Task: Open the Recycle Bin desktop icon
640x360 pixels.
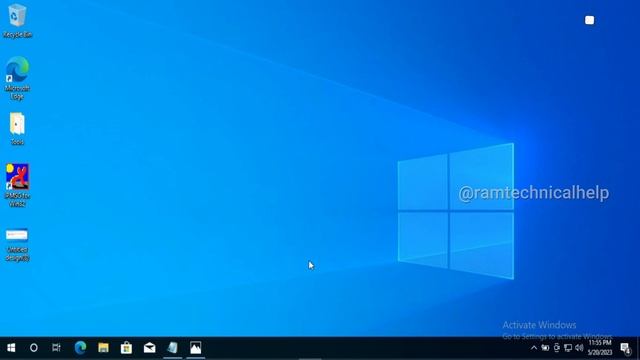Action: (17, 20)
